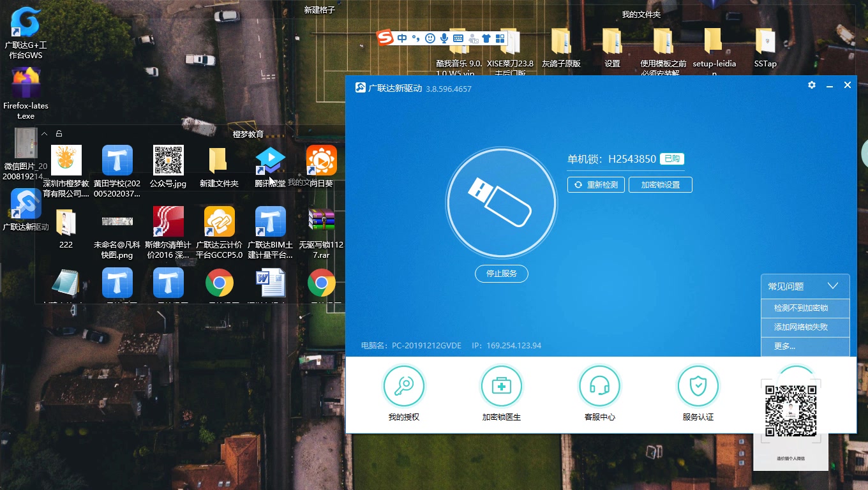Click the 加密锁设置 button
Viewport: 868px width, 490px height.
pyautogui.click(x=661, y=185)
